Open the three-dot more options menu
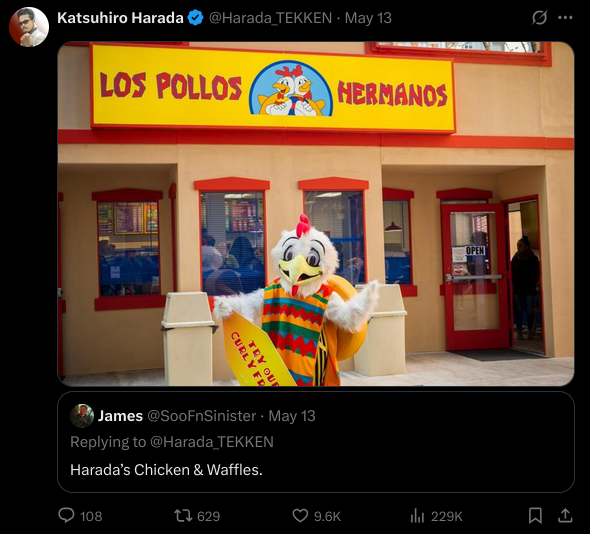 565,18
